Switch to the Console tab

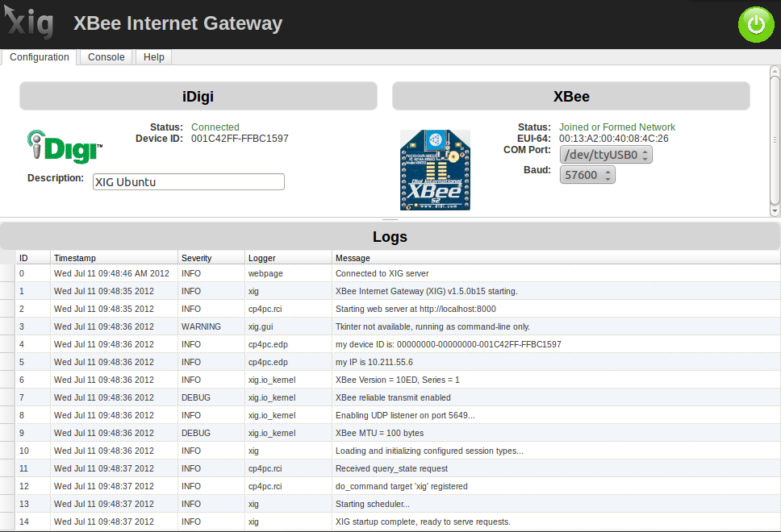click(106, 56)
